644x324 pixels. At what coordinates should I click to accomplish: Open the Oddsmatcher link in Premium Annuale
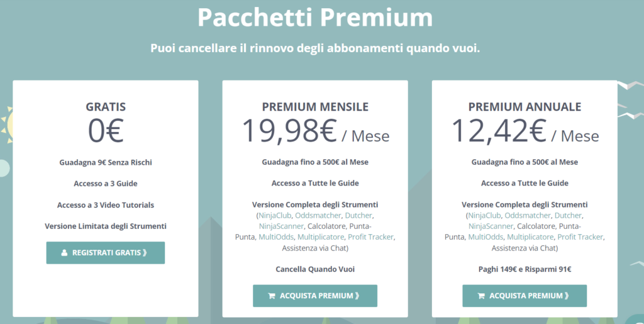527,215
